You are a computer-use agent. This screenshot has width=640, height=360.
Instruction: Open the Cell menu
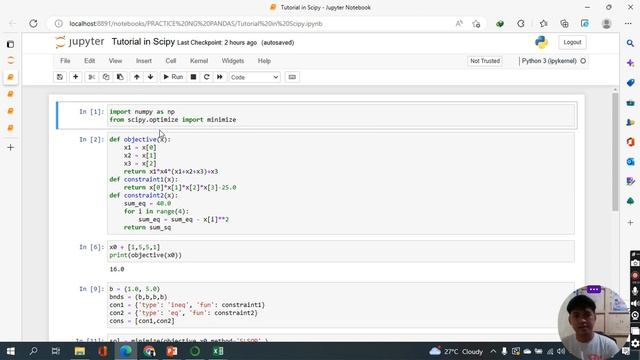pos(171,61)
